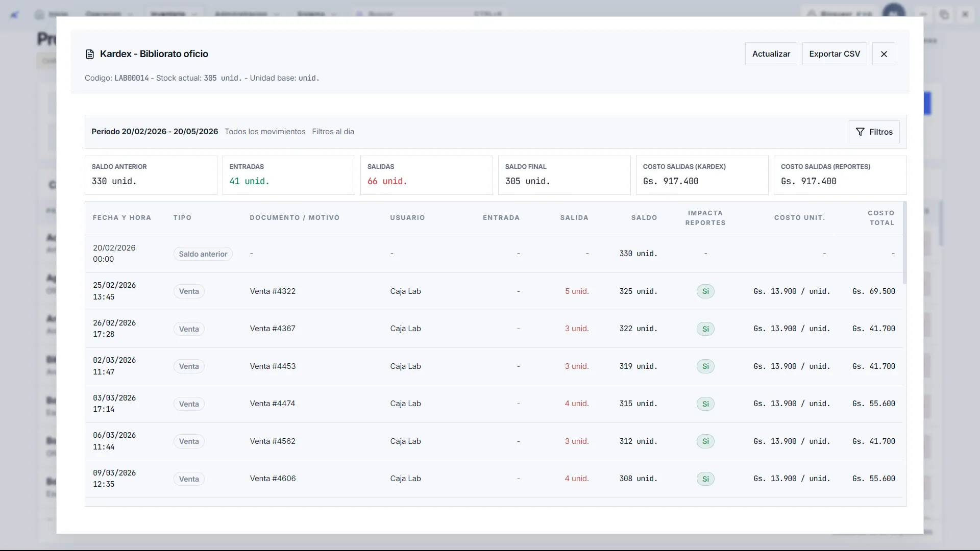The width and height of the screenshot is (980, 551).
Task: Click the 5 unid. salida value
Action: tap(577, 291)
